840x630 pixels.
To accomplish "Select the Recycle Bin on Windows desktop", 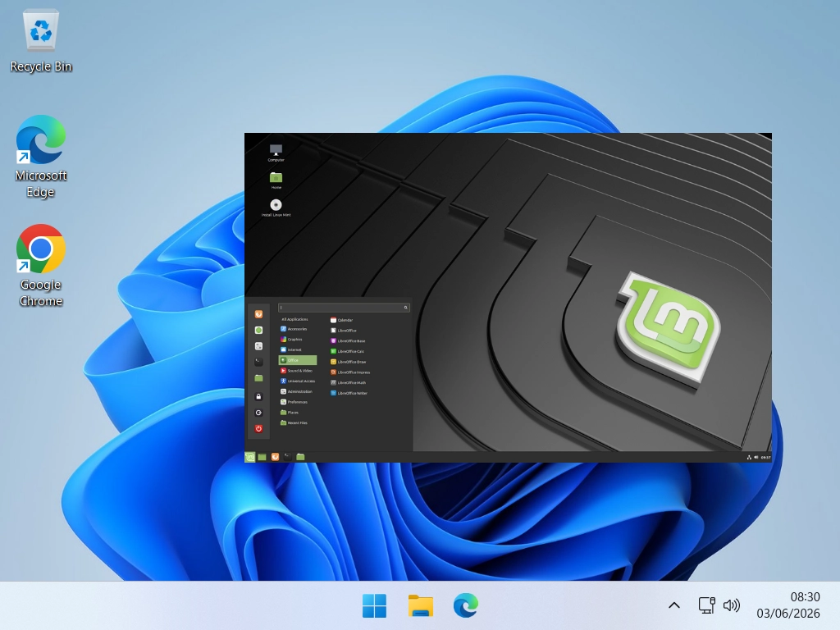I will (x=41, y=41).
